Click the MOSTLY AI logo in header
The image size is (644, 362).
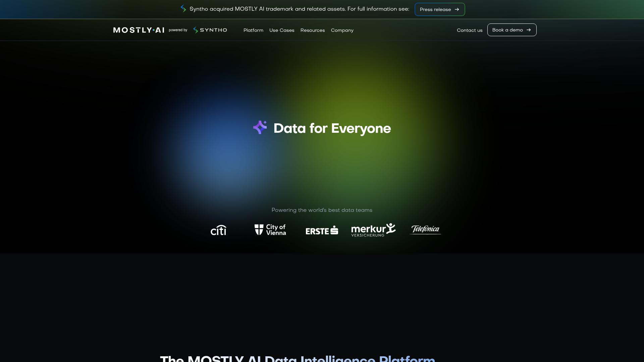pos(139,30)
